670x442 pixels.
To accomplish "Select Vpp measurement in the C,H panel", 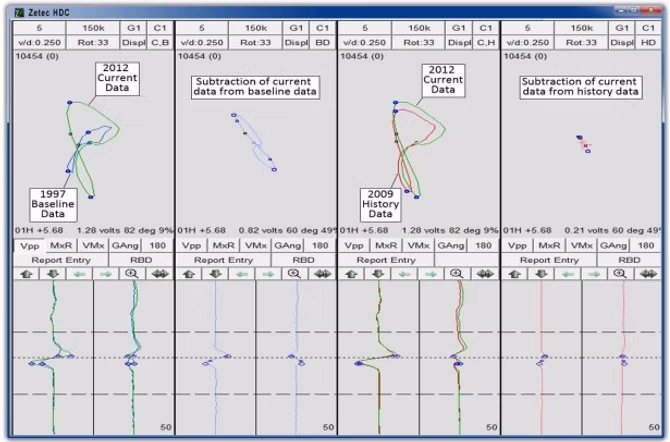I will point(354,246).
